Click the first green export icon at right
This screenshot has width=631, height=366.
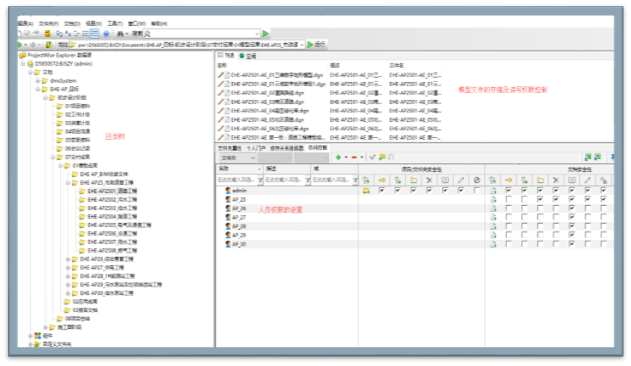coord(588,157)
